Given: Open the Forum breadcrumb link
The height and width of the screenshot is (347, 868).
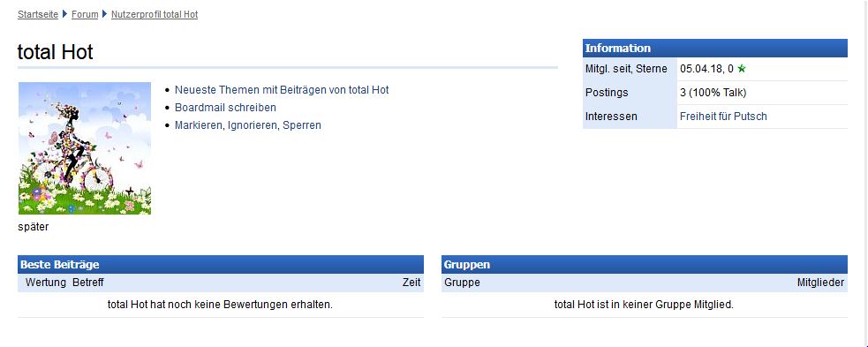Looking at the screenshot, I should click(x=85, y=14).
